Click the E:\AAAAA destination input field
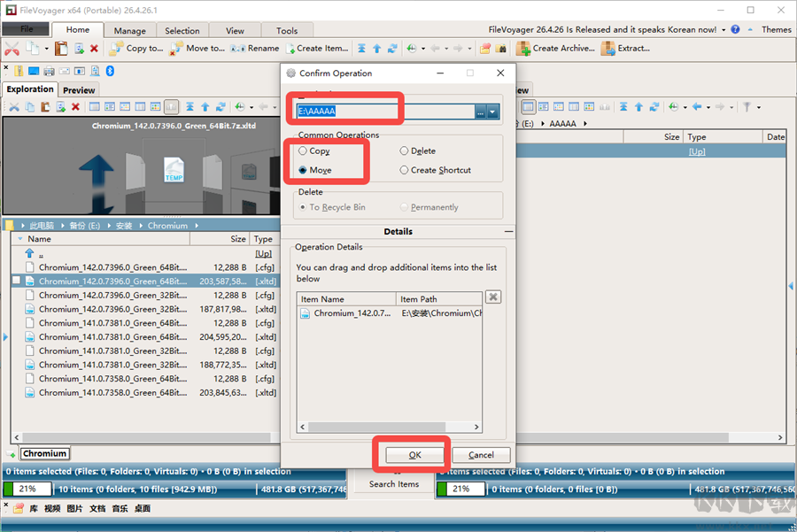Image resolution: width=797 pixels, height=532 pixels. coord(386,112)
